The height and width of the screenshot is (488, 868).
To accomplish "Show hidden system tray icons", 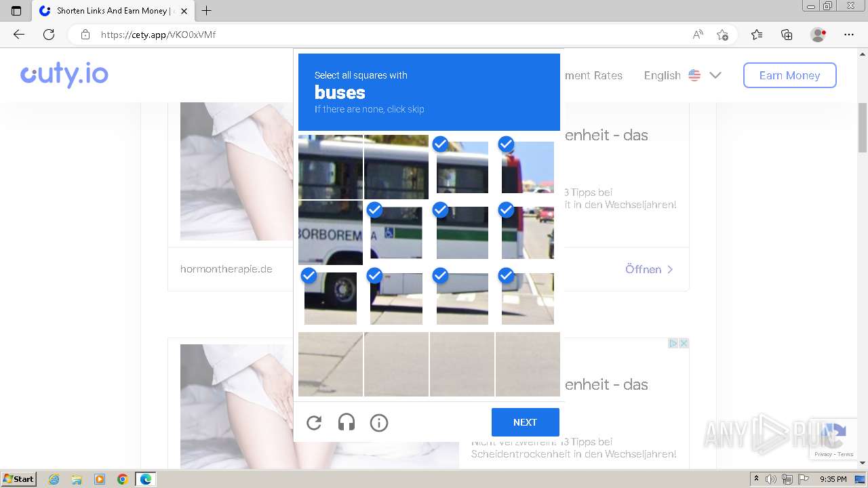I will 757,479.
